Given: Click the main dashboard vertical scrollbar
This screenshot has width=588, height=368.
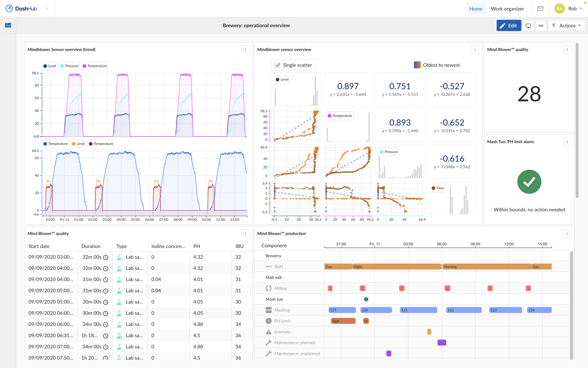Looking at the screenshot, I should 577,121.
